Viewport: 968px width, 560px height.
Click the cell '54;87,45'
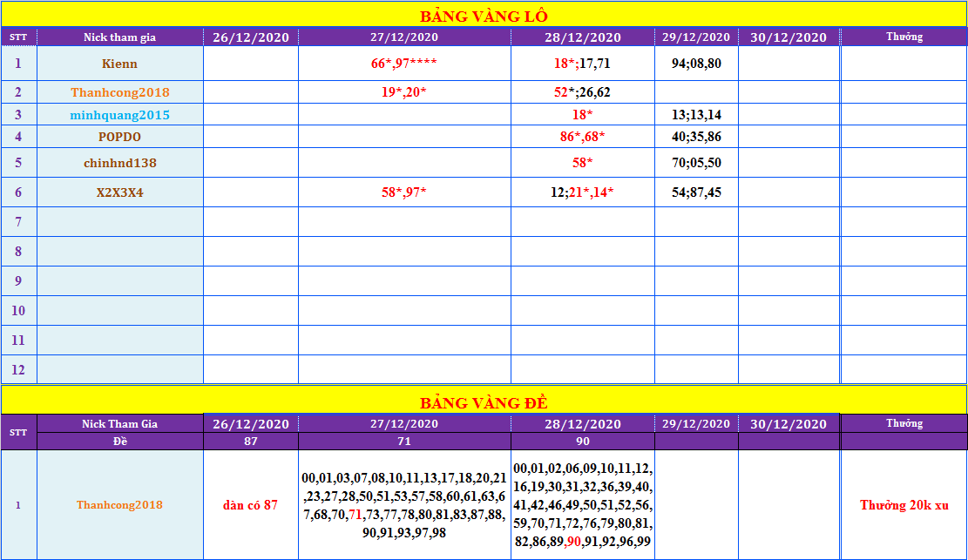[x=696, y=192]
